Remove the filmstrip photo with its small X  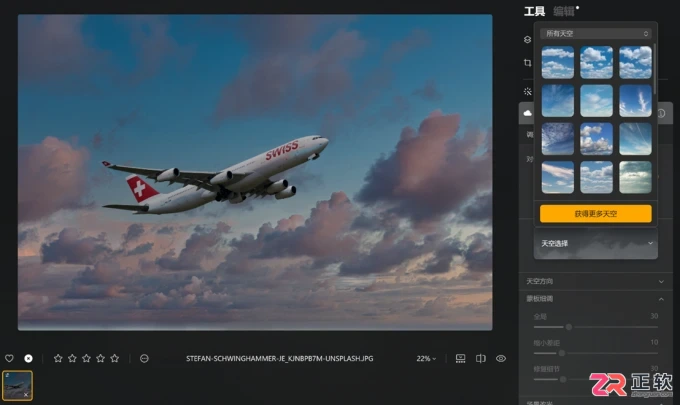(x=26, y=395)
